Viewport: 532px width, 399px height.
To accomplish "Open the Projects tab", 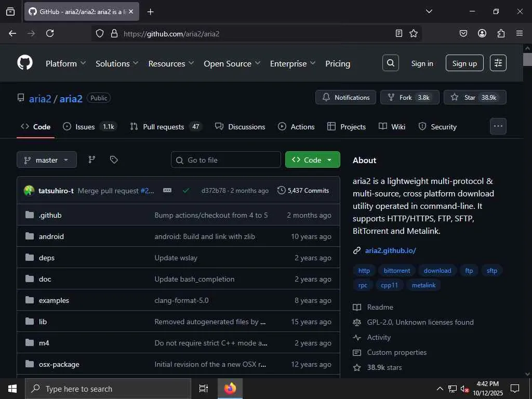I will click(347, 127).
